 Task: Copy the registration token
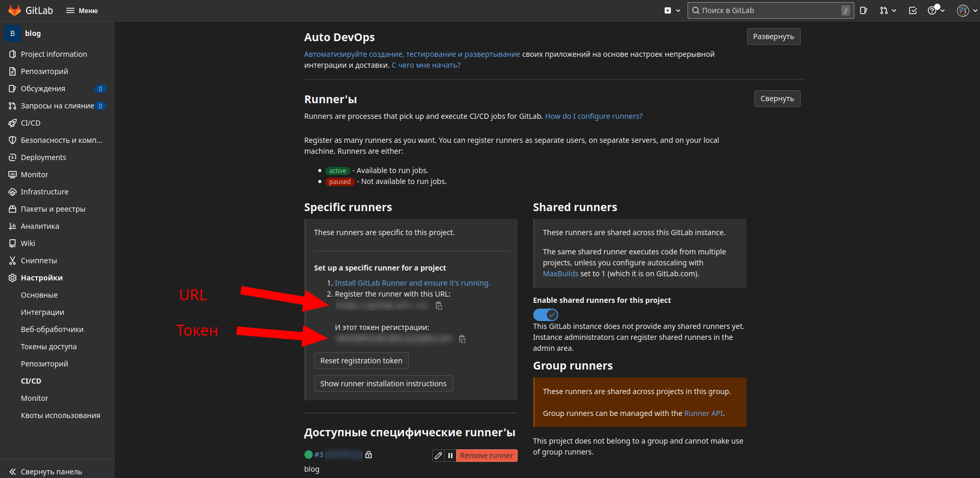[462, 339]
